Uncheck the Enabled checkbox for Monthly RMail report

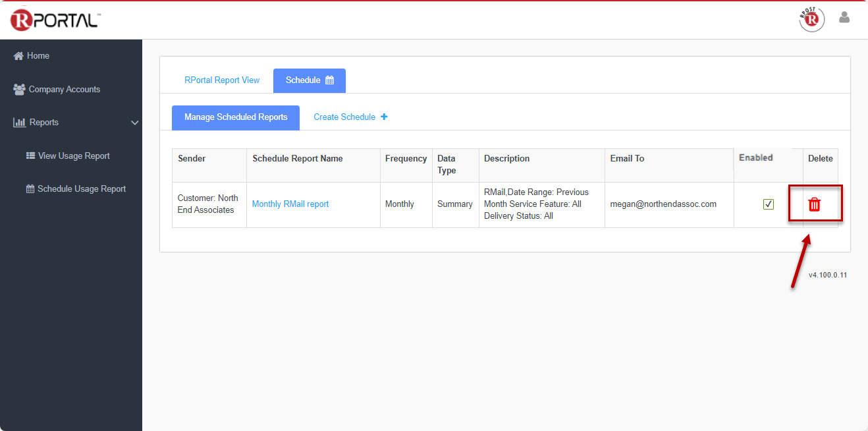[x=768, y=204]
